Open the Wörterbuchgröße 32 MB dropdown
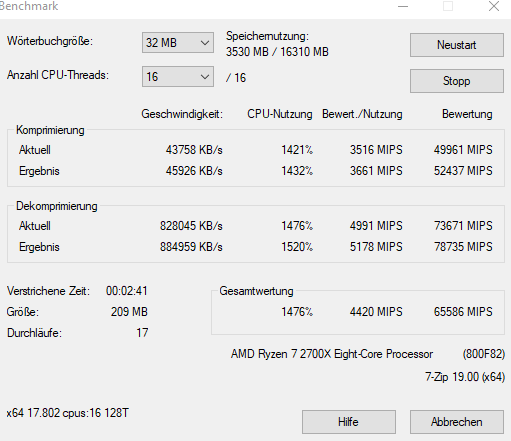 coord(178,42)
